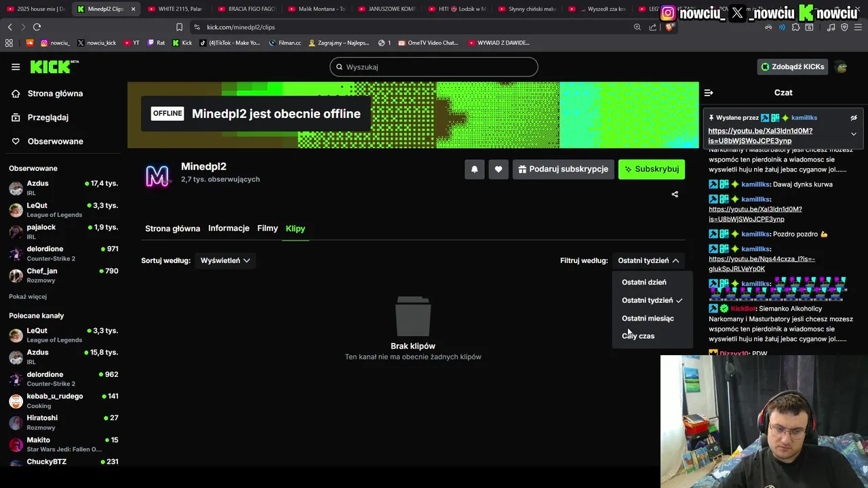The width and height of the screenshot is (868, 488).
Task: Switch to WHITE 2115 browser tab
Action: coord(177,9)
